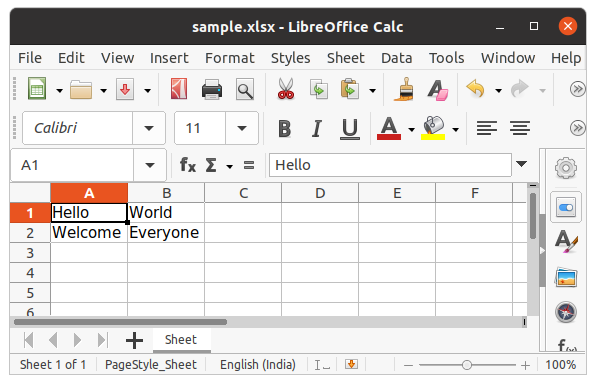Open the File menu
The width and height of the screenshot is (596, 384).
pos(30,58)
